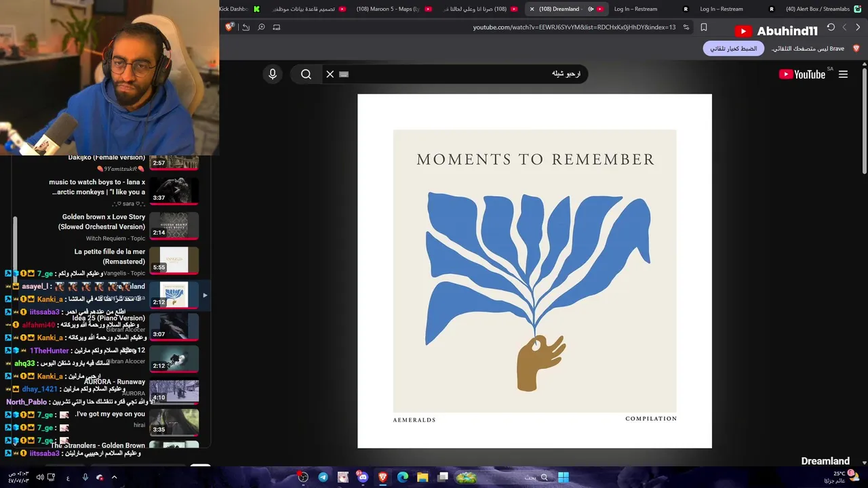The height and width of the screenshot is (488, 868).
Task: Click the zoom magnifier icon in browser toolbar
Action: (261, 27)
